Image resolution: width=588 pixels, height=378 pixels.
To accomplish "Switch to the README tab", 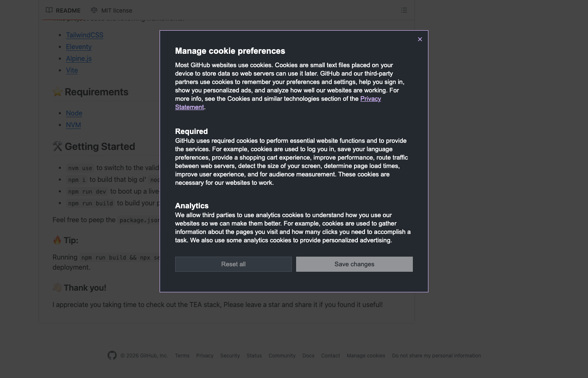I will click(x=63, y=10).
